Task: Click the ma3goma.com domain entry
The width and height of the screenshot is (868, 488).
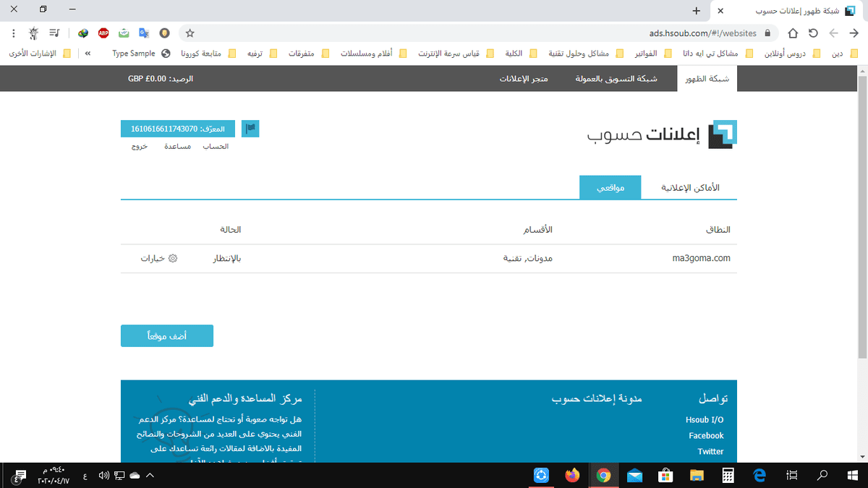Action: [x=701, y=258]
